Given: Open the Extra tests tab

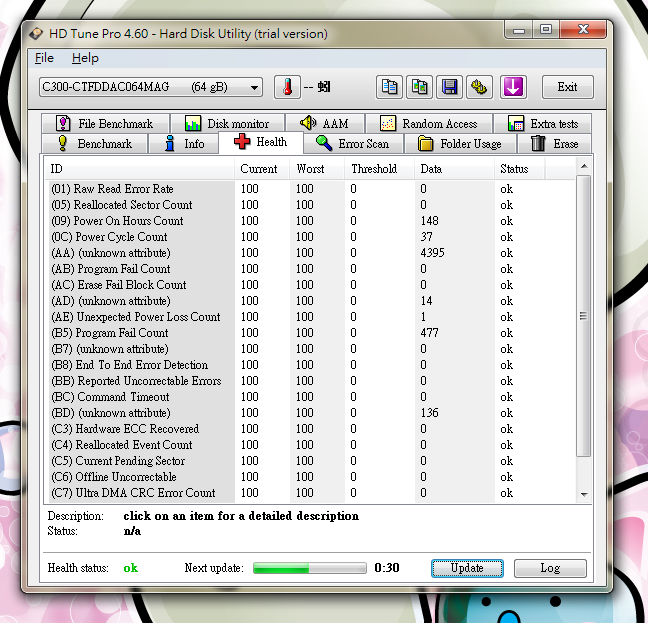Looking at the screenshot, I should [x=543, y=124].
